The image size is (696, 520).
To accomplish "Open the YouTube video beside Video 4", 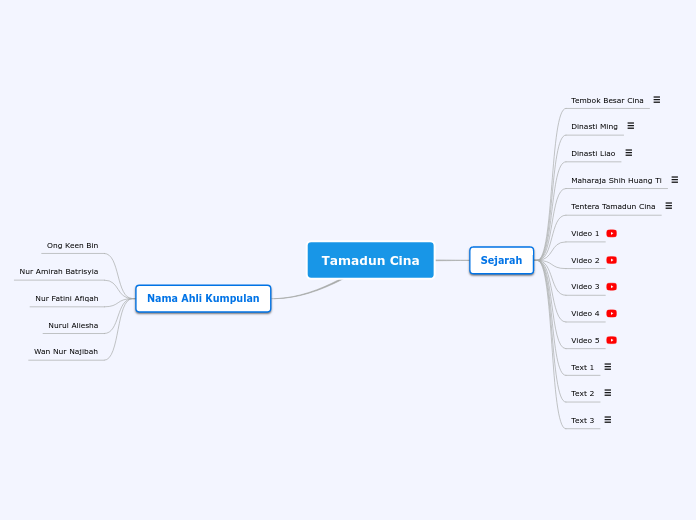I will coord(612,313).
